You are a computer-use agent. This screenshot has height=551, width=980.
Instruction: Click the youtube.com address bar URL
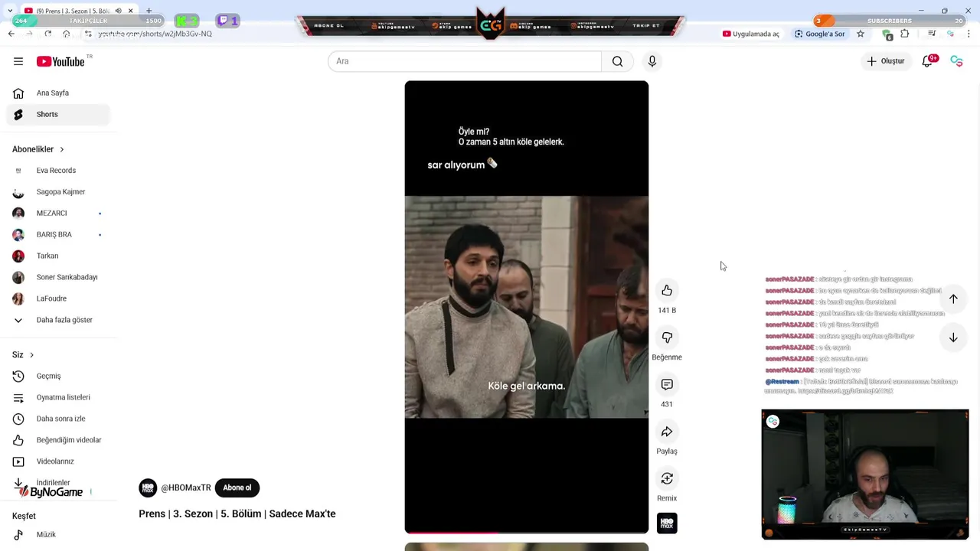[155, 34]
